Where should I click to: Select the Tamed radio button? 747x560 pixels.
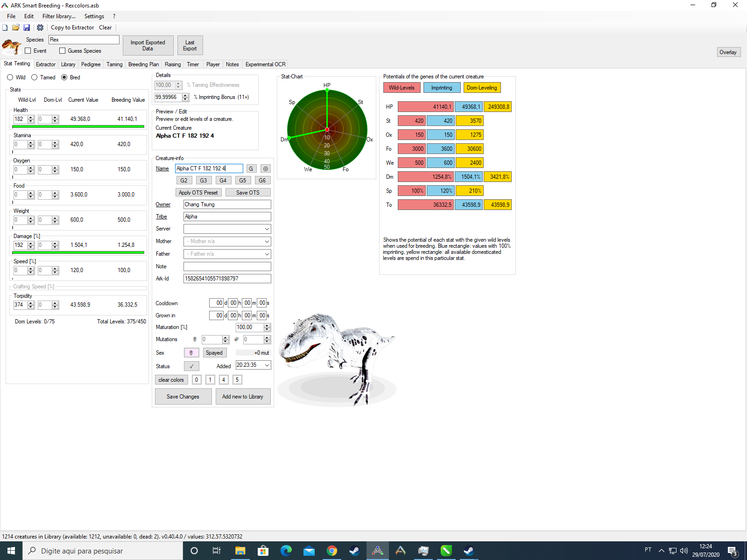(x=34, y=77)
